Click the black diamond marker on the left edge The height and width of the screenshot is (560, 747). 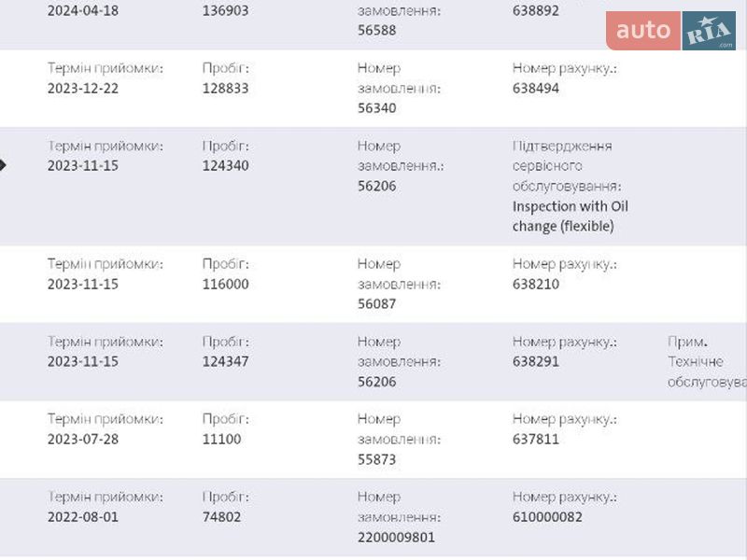tap(3, 166)
